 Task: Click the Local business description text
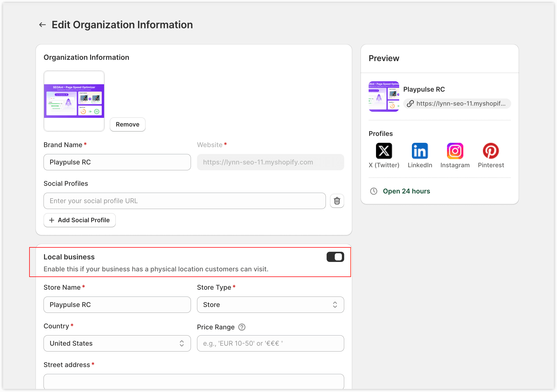click(x=156, y=269)
